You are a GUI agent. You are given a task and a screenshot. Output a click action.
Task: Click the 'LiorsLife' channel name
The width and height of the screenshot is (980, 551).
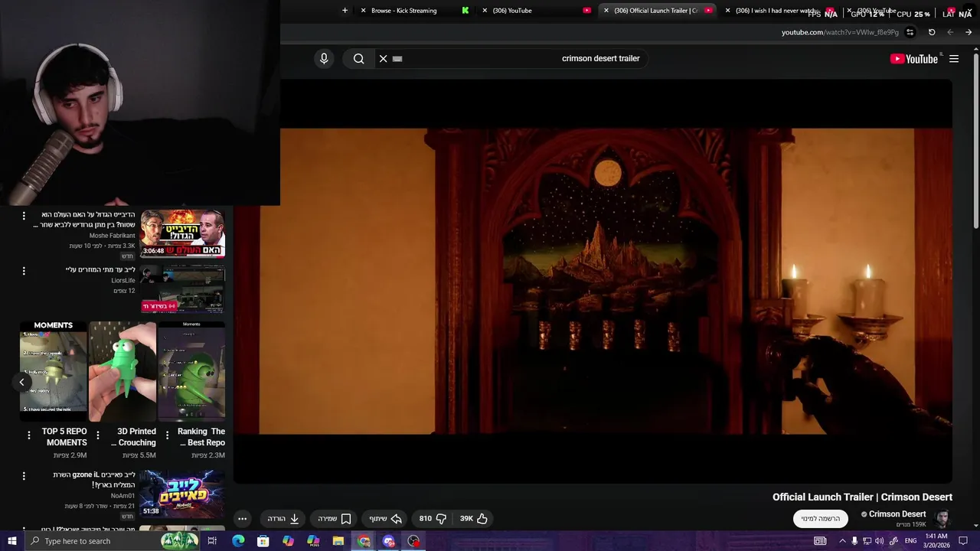[122, 281]
